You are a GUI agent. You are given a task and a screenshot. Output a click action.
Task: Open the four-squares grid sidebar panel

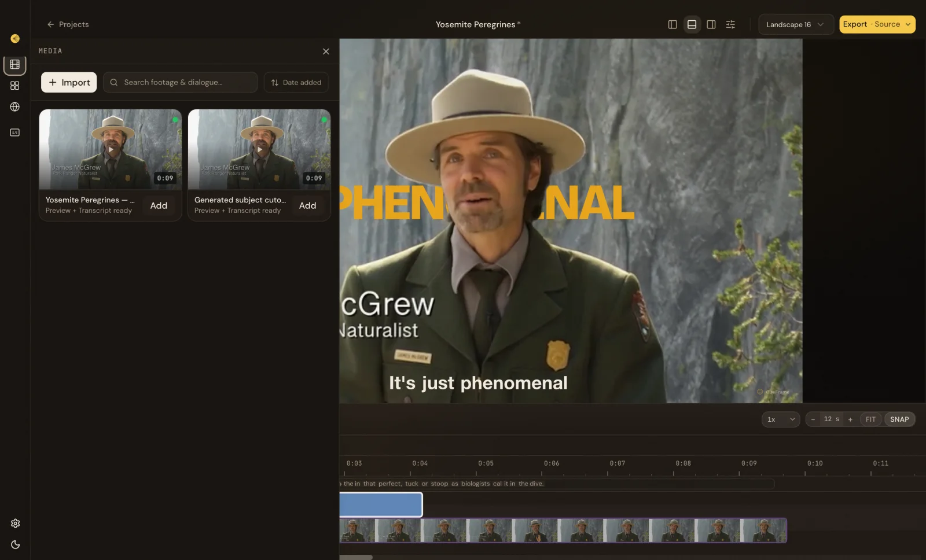click(15, 86)
